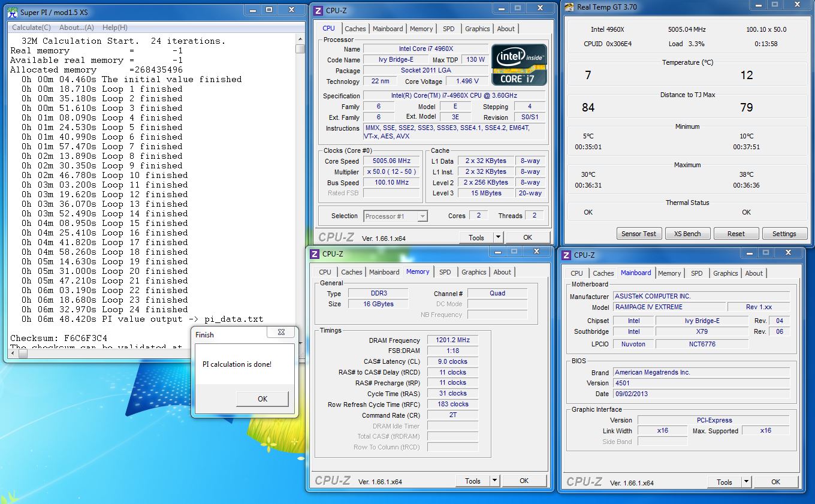Click Super PI scrollbar up arrow

pyautogui.click(x=300, y=39)
